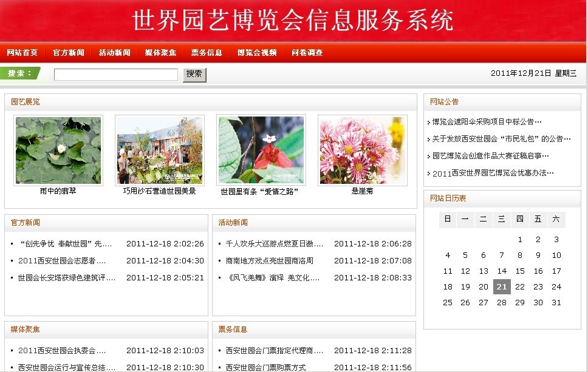The image size is (588, 372).
Task: Click the search text input field
Action: [x=116, y=75]
